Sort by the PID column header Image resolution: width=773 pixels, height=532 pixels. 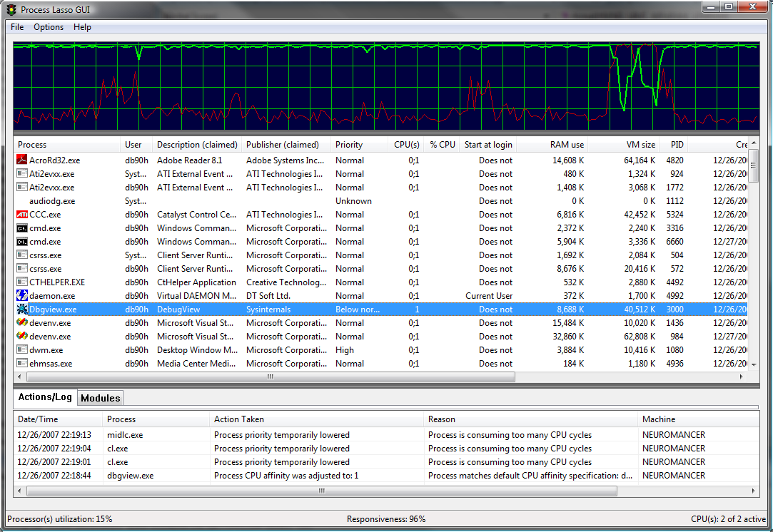(674, 145)
